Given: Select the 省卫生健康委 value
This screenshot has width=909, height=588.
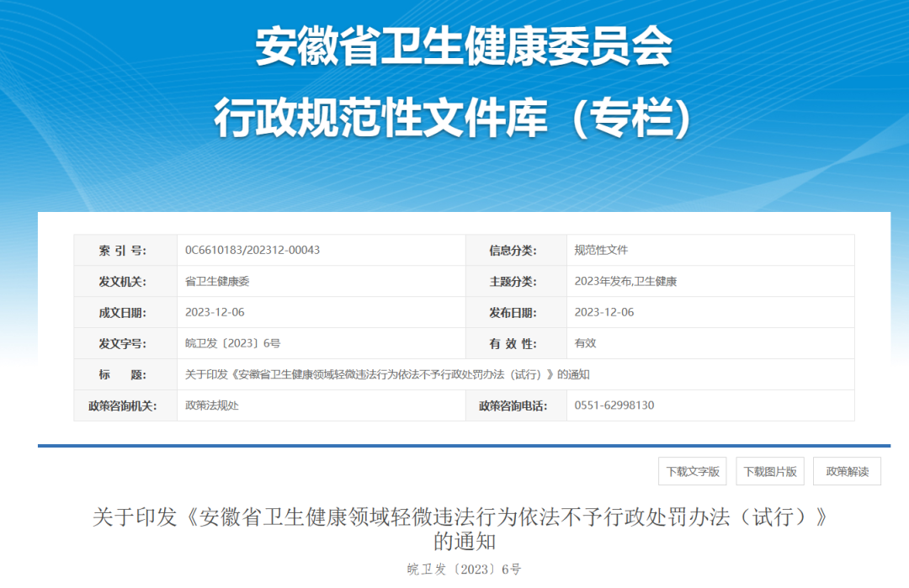Looking at the screenshot, I should pos(217,282).
